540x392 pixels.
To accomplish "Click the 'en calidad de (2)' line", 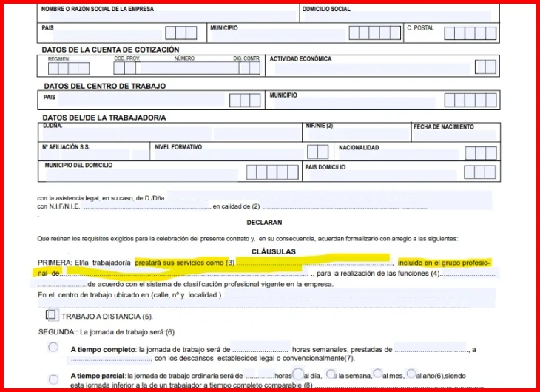I will pos(345,206).
